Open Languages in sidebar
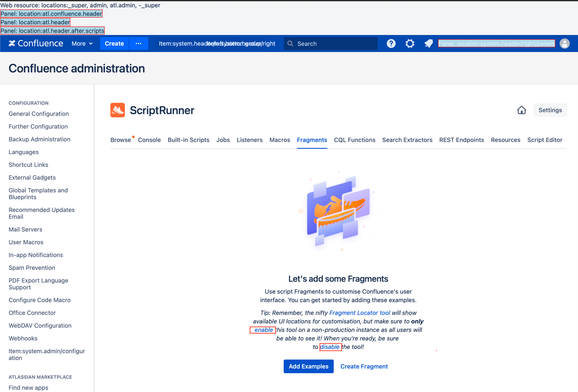 (x=23, y=152)
